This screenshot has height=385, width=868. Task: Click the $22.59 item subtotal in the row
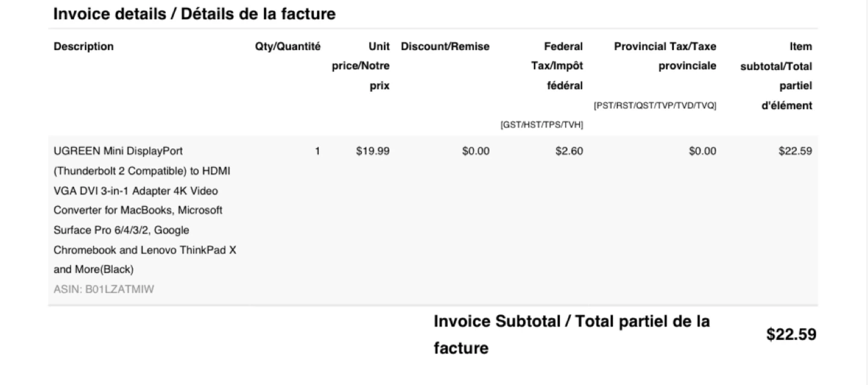[x=795, y=151]
